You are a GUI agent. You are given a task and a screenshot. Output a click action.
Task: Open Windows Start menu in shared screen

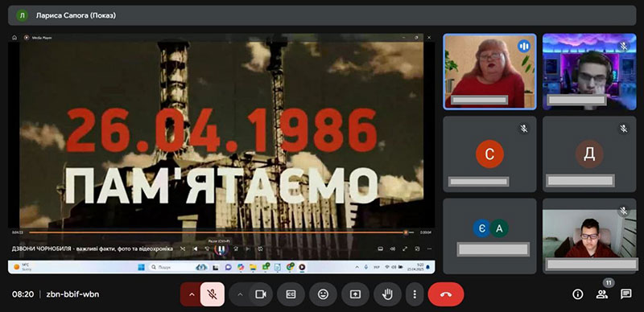click(x=142, y=267)
